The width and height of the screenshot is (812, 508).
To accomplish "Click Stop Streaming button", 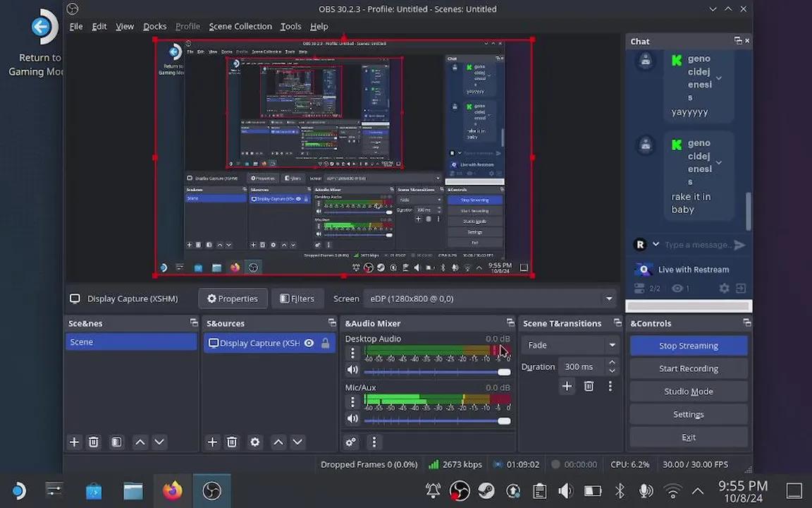I will [689, 346].
